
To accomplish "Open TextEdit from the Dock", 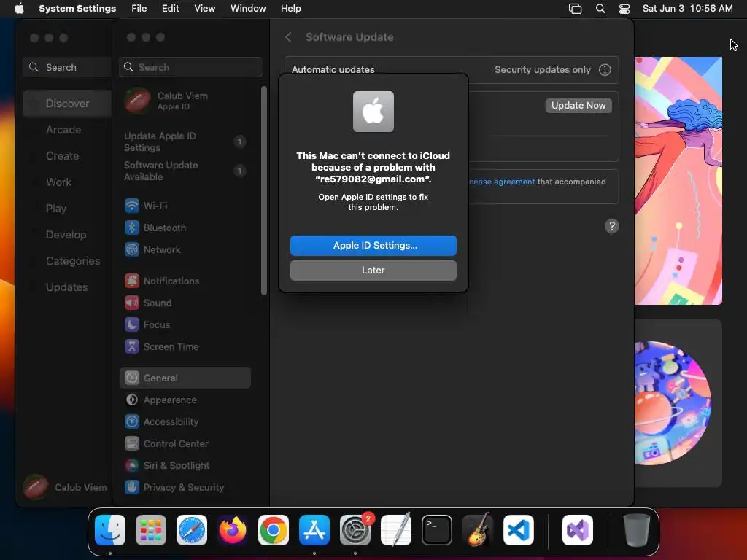I will tap(396, 530).
